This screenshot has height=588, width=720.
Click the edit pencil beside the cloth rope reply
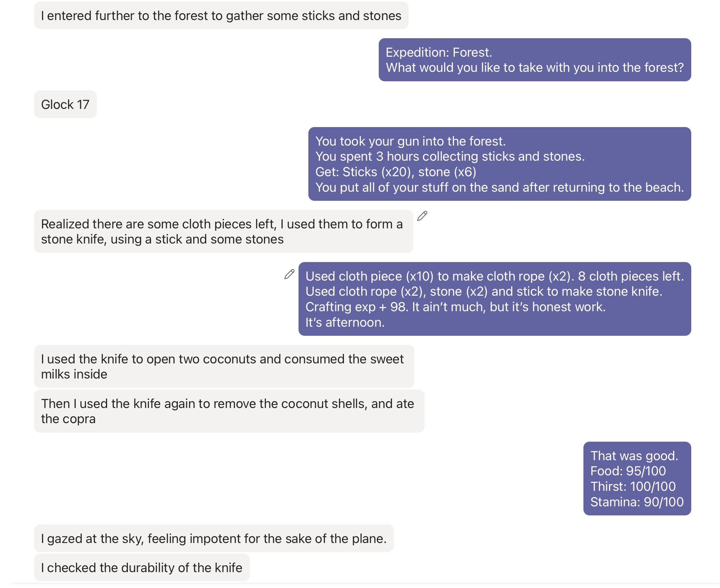tap(289, 274)
